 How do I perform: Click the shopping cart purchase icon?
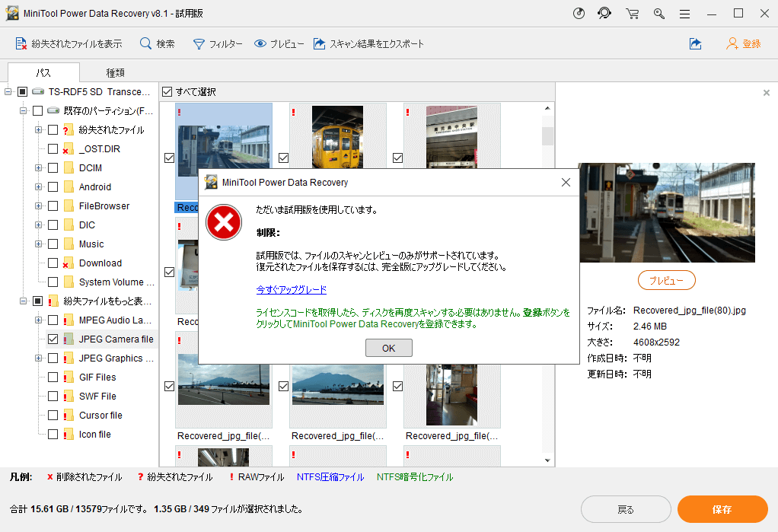pyautogui.click(x=632, y=13)
